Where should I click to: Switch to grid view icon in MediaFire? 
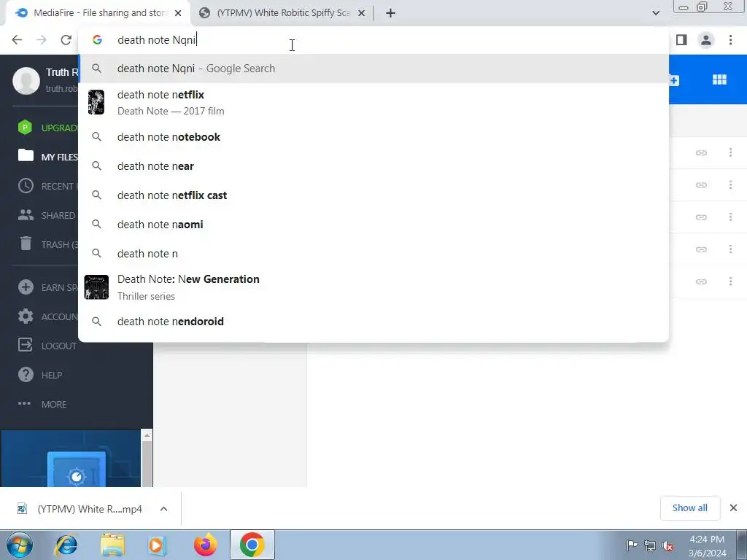(x=719, y=79)
